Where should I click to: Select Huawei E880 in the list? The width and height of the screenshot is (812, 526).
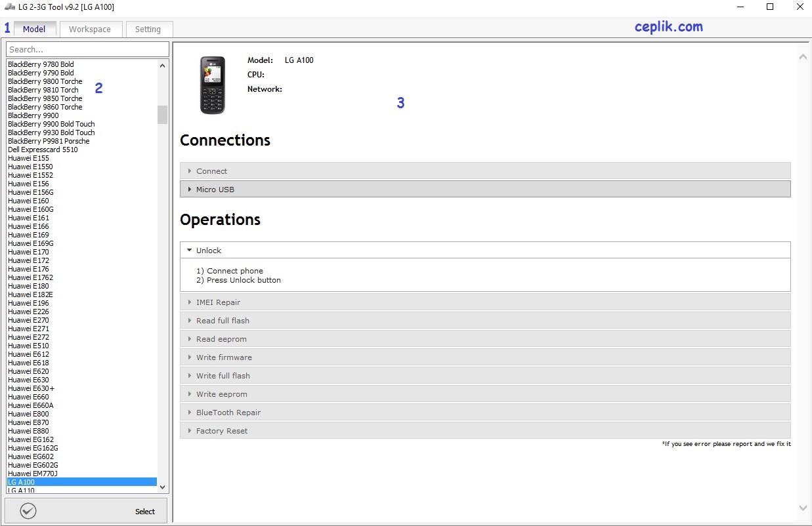[28, 431]
